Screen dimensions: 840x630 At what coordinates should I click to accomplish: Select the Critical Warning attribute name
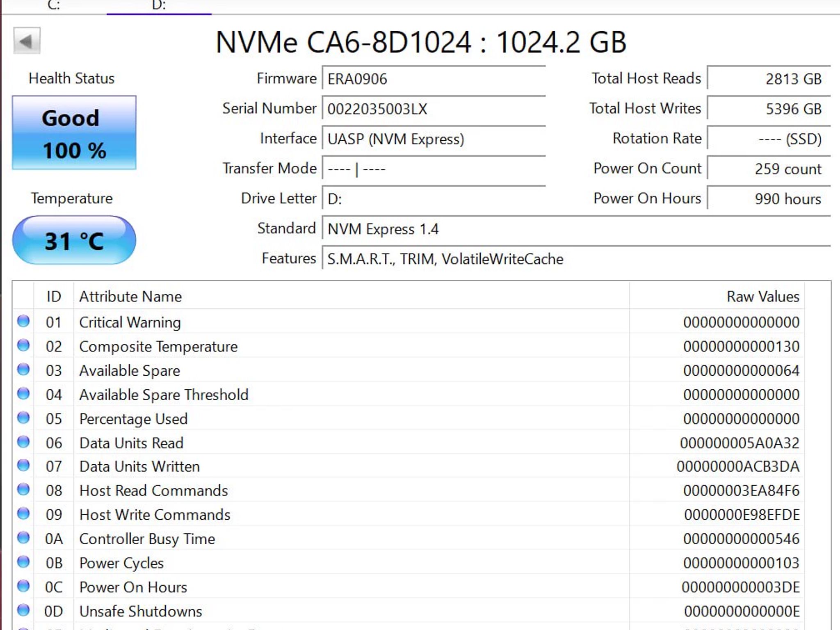(130, 322)
